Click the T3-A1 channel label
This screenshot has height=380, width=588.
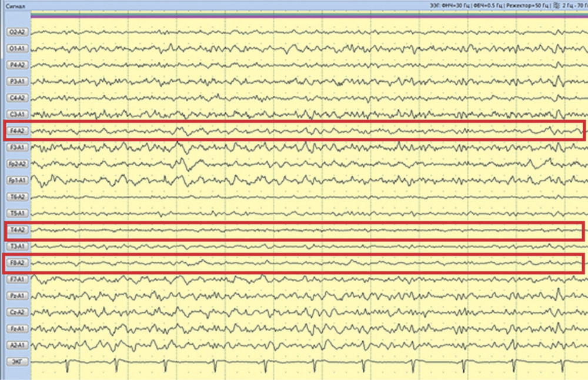[16, 245]
